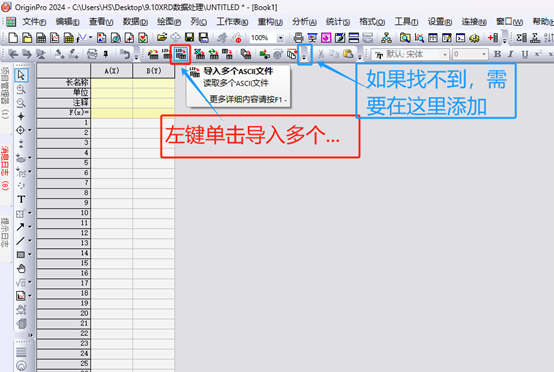Select the Rectangle drawing tool
554x372 pixels.
pos(20,254)
